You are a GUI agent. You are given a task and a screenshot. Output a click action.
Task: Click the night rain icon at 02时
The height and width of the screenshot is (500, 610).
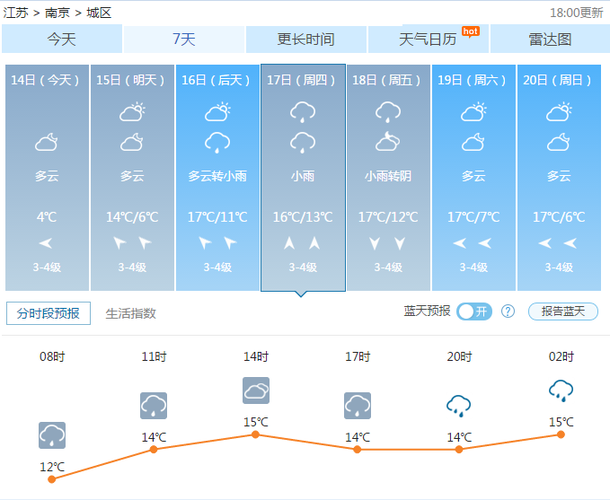click(561, 391)
